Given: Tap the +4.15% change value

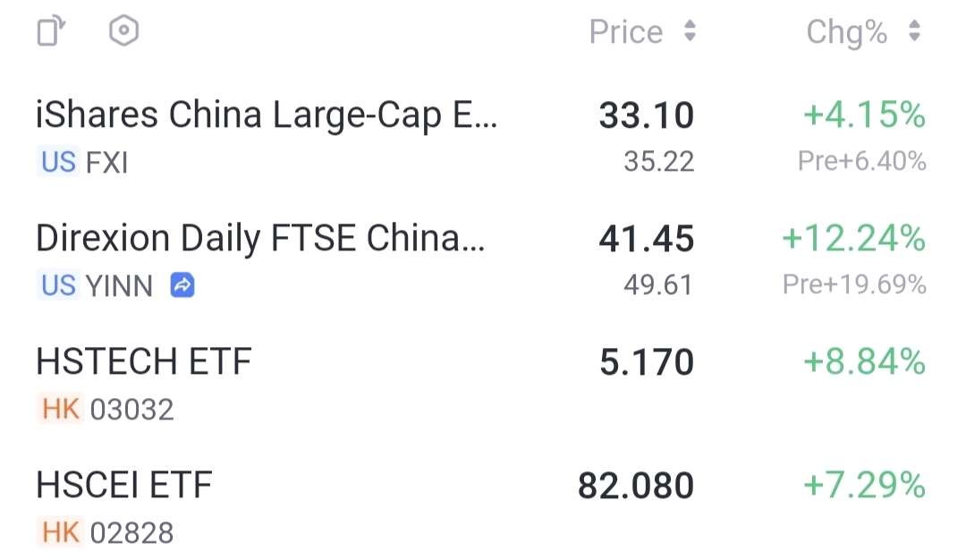Looking at the screenshot, I should (864, 115).
